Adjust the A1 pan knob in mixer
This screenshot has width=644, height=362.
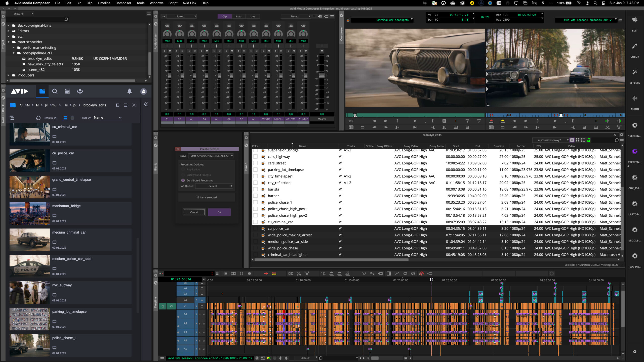coord(167,33)
